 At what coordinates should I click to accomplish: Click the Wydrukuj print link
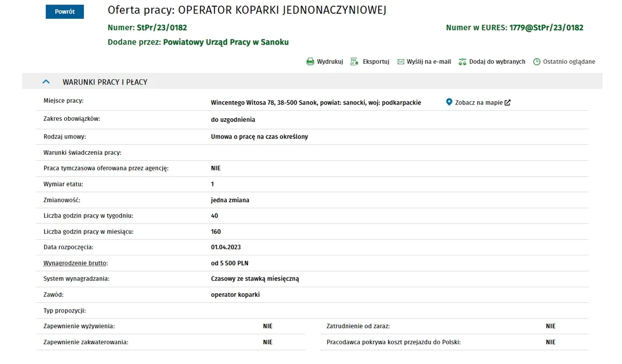[x=330, y=62]
